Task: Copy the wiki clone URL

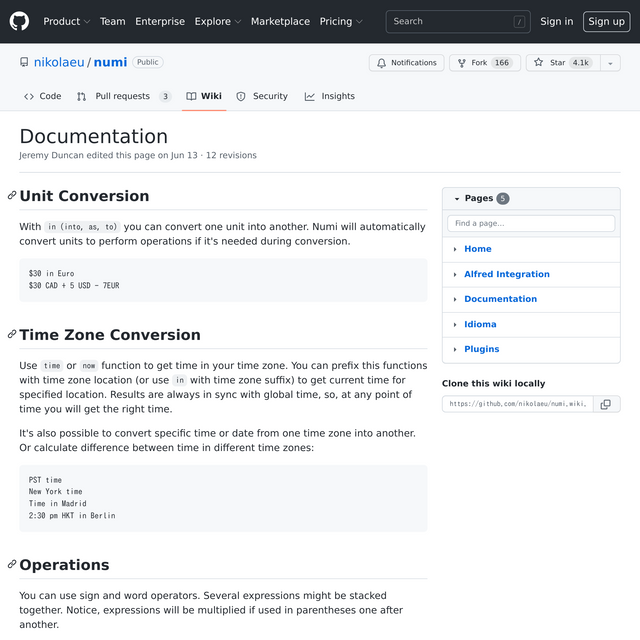Action: point(606,404)
